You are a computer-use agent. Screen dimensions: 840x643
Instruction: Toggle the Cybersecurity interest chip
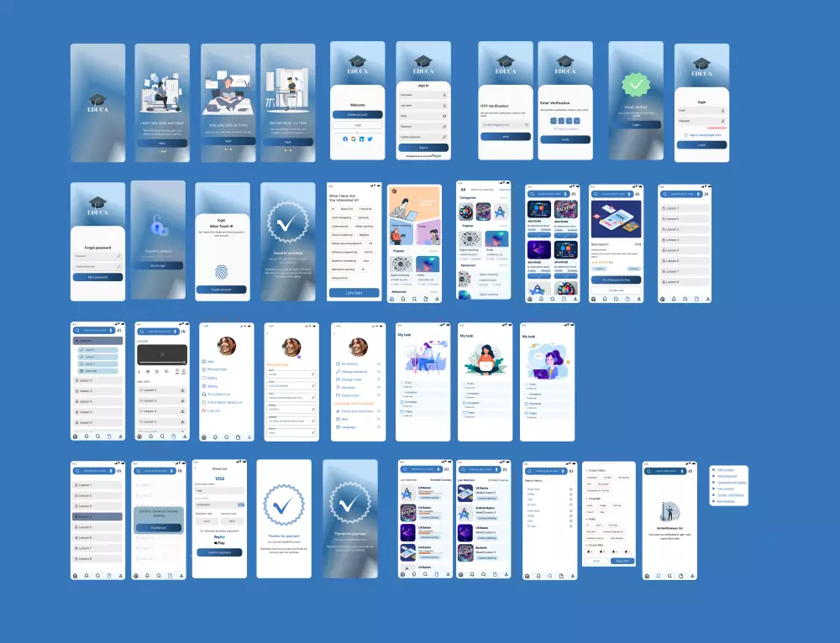tap(340, 227)
